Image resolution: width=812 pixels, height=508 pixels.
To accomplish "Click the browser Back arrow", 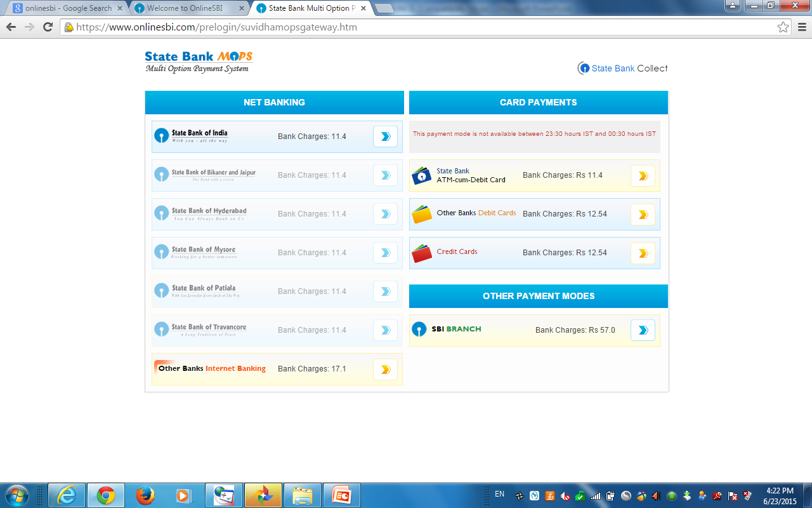I will tap(11, 27).
